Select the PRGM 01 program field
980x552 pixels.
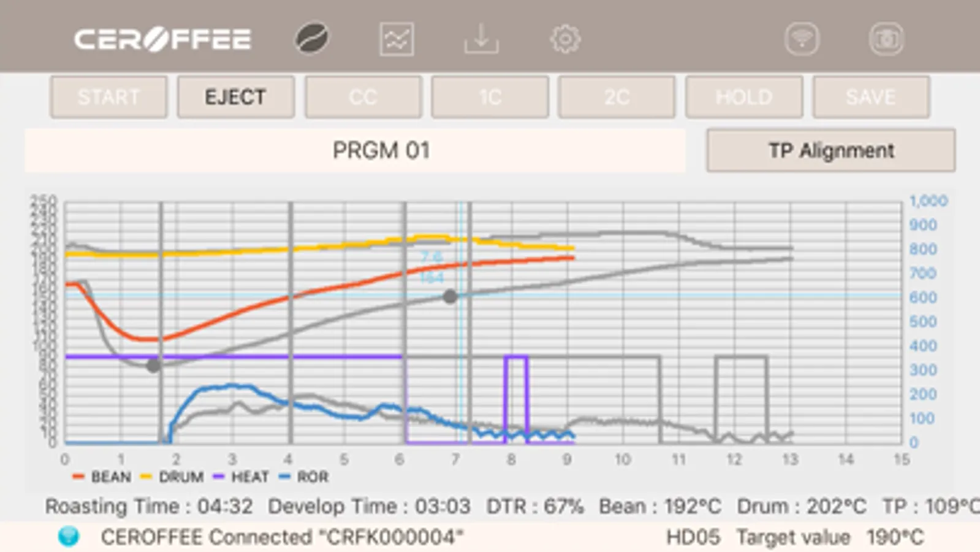point(355,150)
